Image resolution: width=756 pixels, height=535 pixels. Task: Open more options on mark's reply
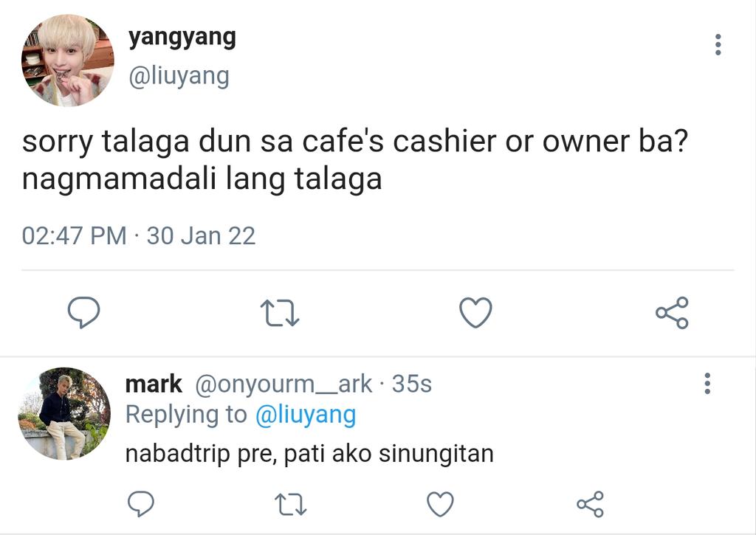tap(707, 383)
